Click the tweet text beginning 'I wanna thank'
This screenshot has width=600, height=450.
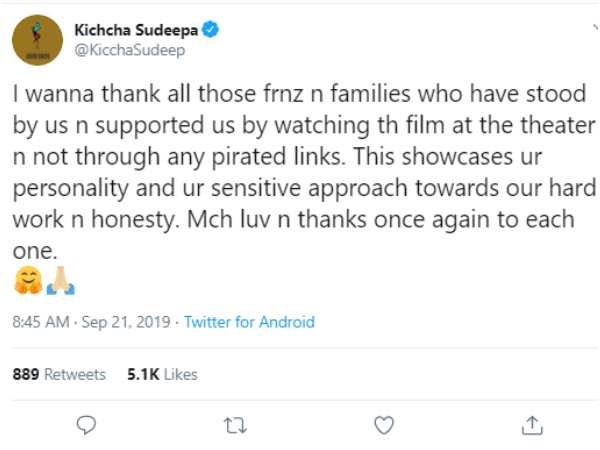pos(304,172)
